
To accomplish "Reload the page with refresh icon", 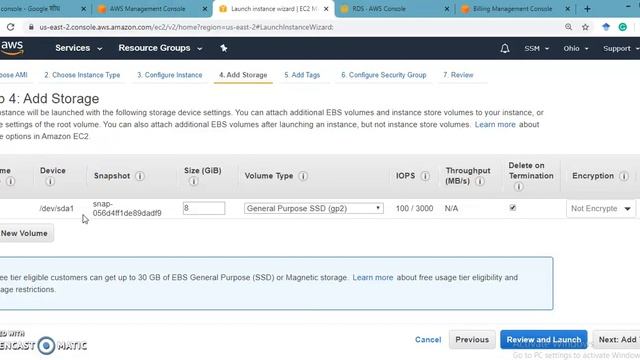I will 11,27.
